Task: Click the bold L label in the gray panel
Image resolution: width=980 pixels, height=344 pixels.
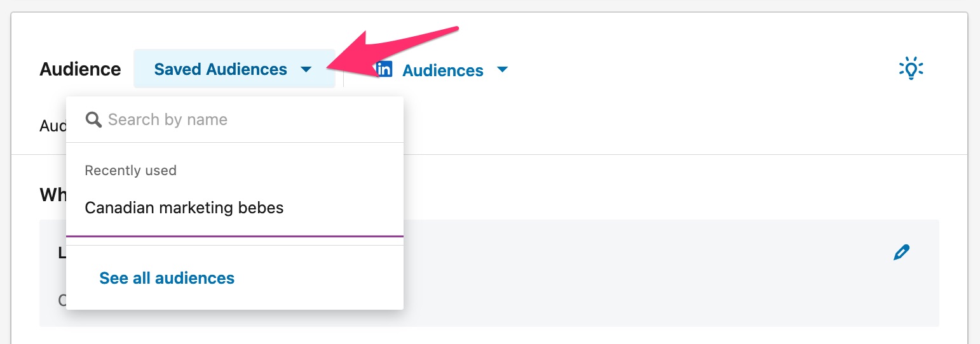Action: [x=62, y=253]
